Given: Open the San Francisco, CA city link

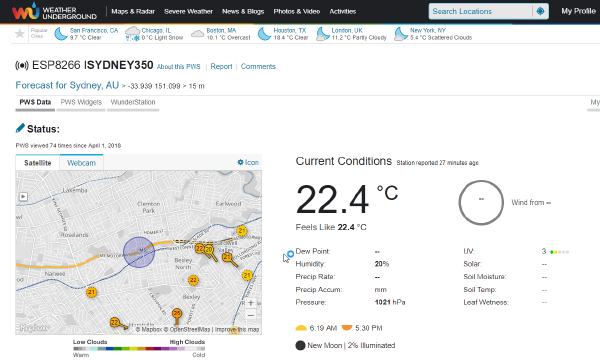Looking at the screenshot, I should pos(94,30).
